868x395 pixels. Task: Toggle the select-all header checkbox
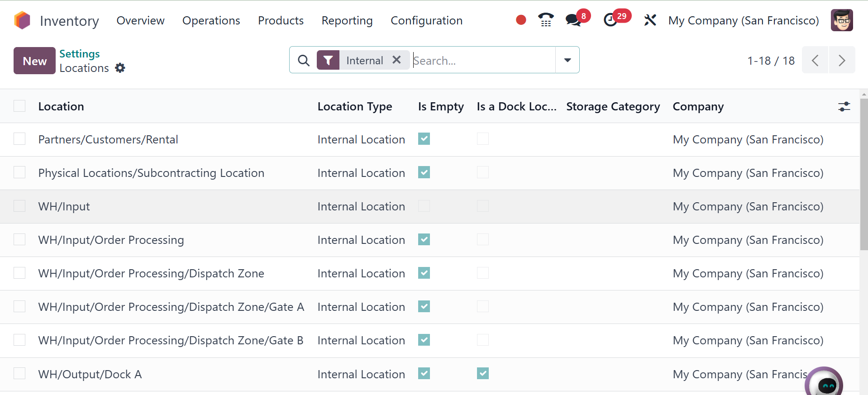19,106
